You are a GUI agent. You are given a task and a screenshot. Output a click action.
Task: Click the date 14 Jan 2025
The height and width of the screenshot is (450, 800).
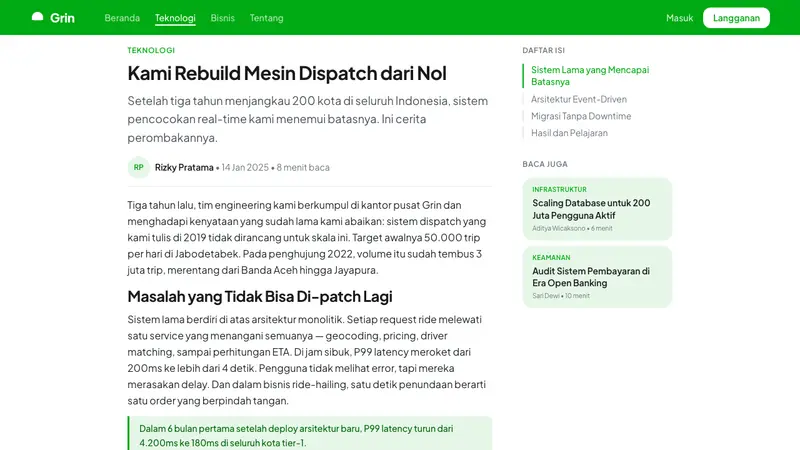[x=245, y=167]
